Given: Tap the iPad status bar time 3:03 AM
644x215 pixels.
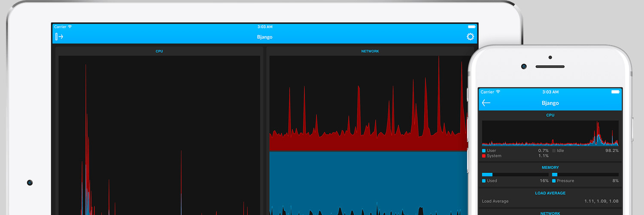Looking at the screenshot, I should pos(264,27).
